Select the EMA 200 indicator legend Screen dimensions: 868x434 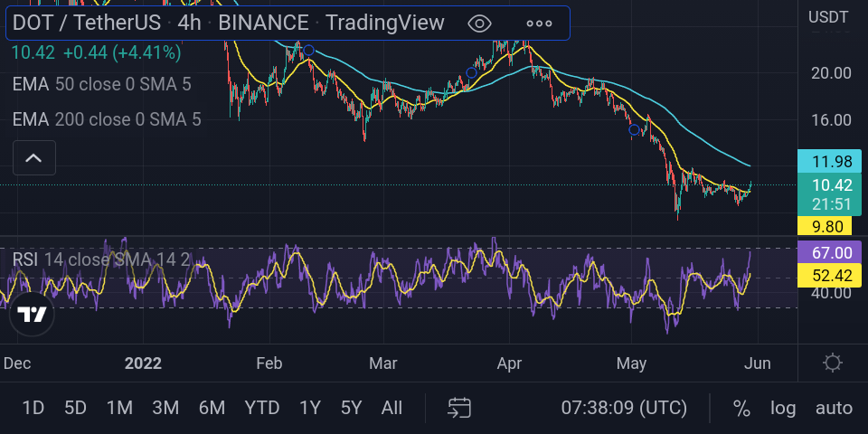107,119
